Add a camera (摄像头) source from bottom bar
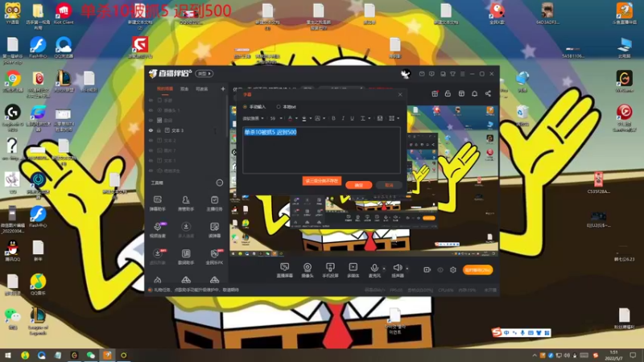644x362 pixels. click(x=308, y=270)
